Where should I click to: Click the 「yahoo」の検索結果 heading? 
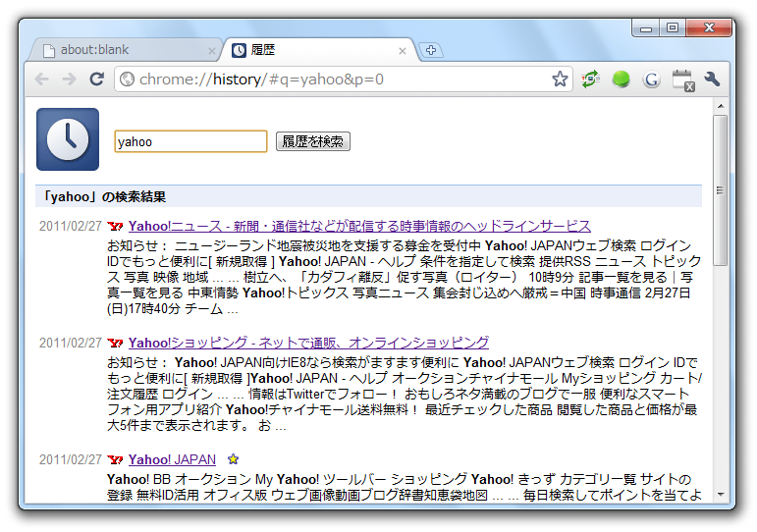(x=104, y=197)
